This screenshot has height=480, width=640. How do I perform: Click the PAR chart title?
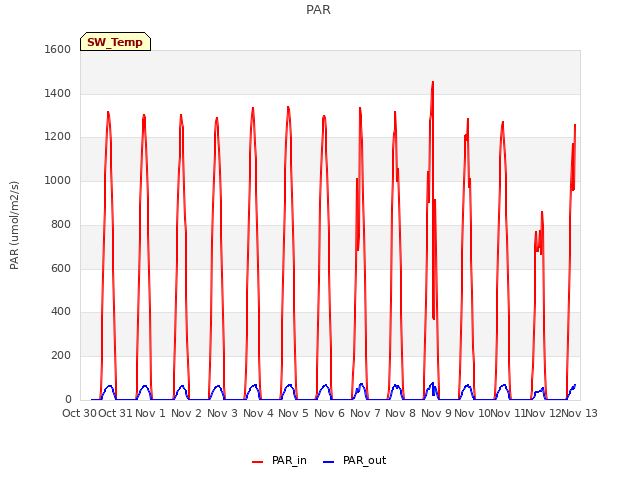tap(318, 10)
